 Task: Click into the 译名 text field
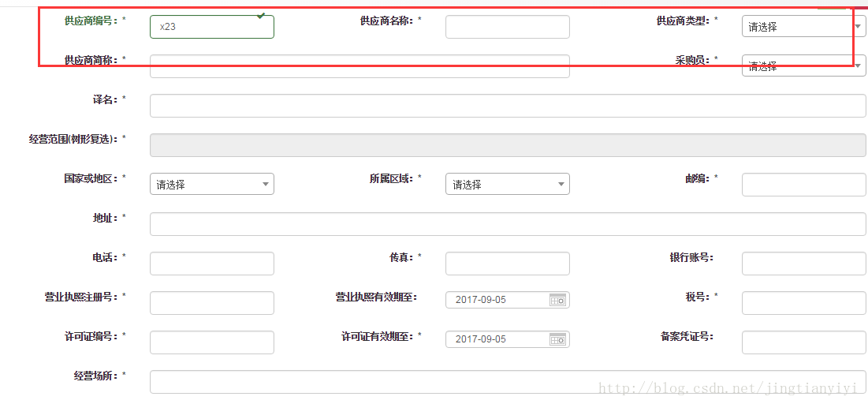pos(509,105)
